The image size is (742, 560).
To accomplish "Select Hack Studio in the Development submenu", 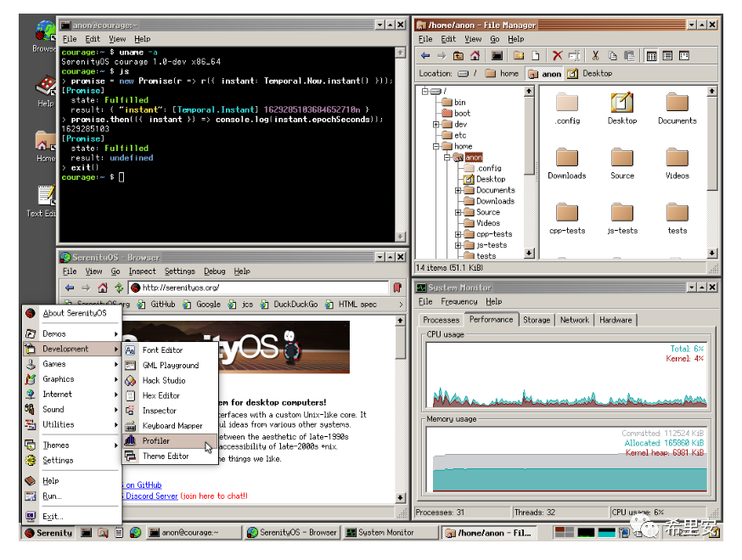I will (170, 380).
